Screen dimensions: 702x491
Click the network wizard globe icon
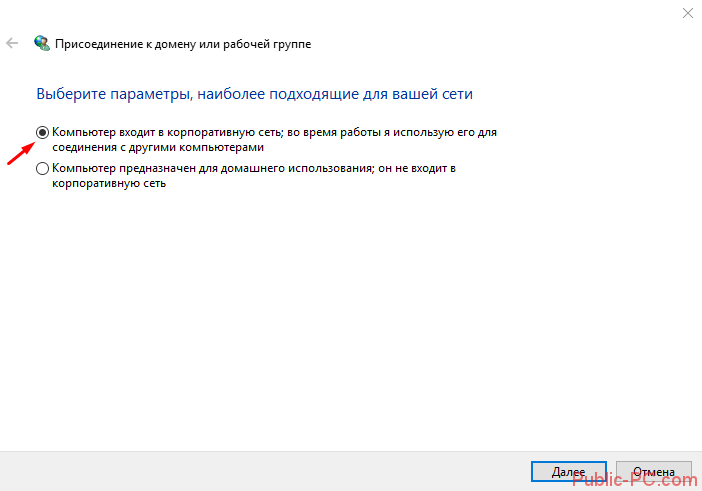coord(42,43)
